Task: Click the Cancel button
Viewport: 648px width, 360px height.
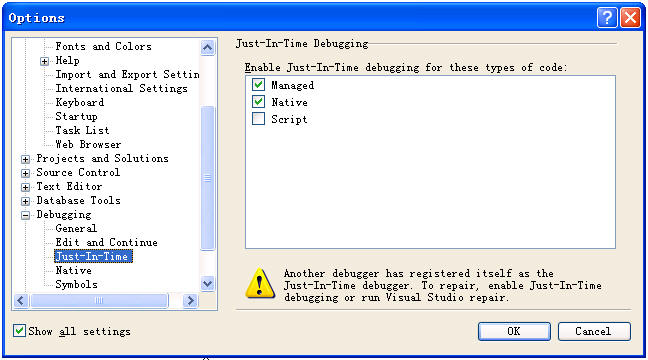Action: coord(594,331)
